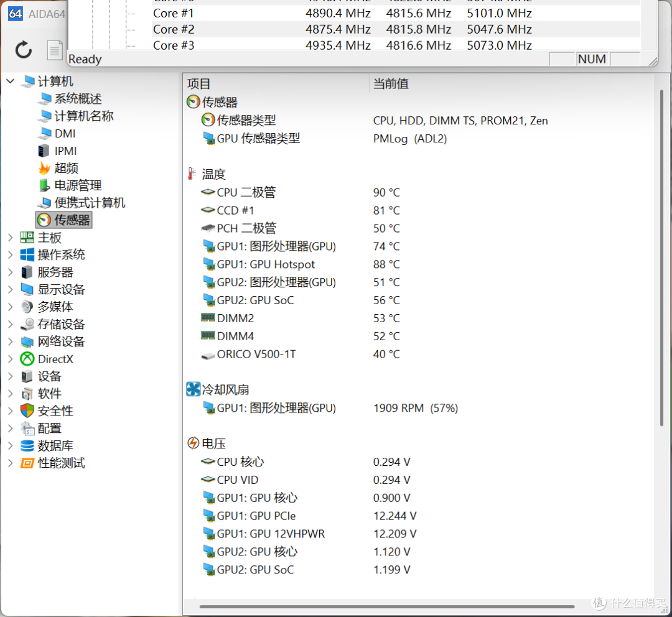Click the 性能测试 benchmark icon
The image size is (672, 617).
[x=27, y=463]
